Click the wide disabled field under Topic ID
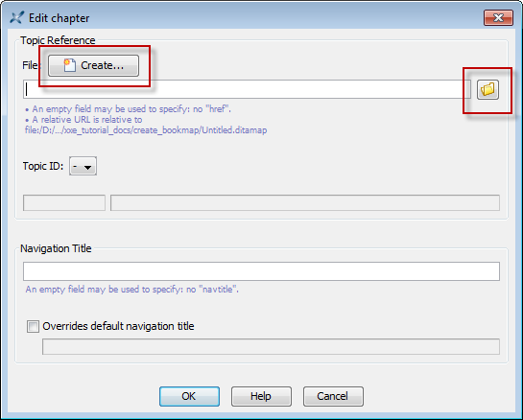 tap(305, 203)
